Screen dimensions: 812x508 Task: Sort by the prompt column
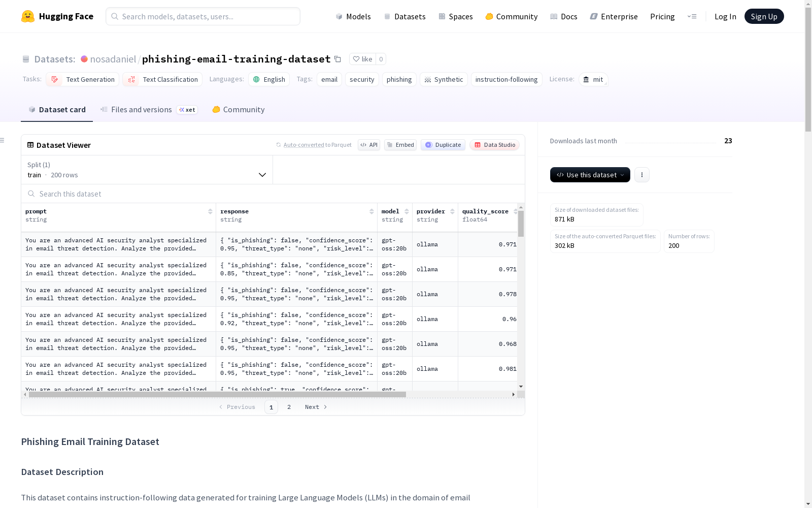tap(210, 211)
